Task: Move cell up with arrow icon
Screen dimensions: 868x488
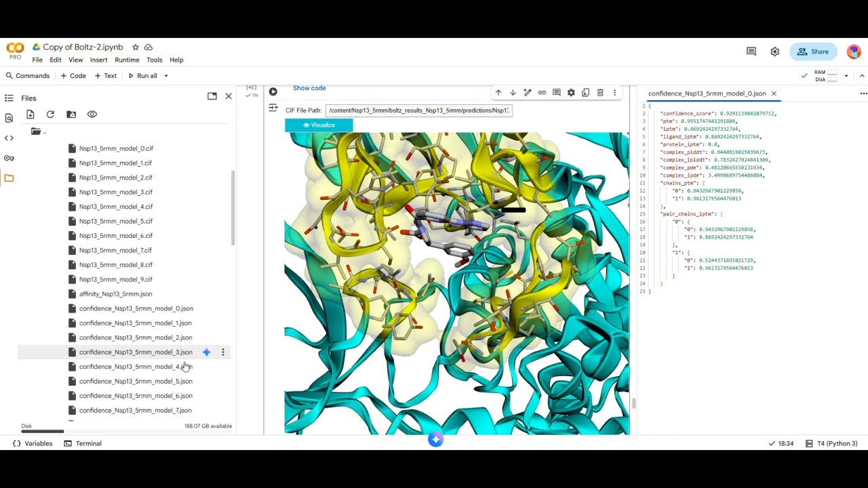Action: coord(498,93)
